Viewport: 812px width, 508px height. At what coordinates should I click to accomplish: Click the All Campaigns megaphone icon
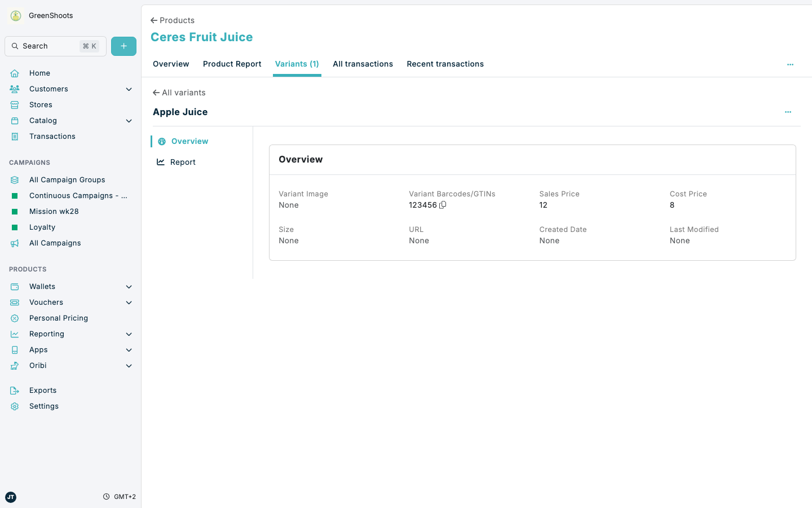coord(14,243)
